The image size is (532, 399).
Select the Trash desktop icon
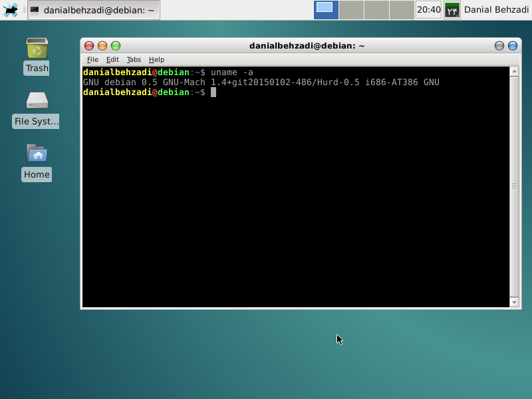pos(37,57)
